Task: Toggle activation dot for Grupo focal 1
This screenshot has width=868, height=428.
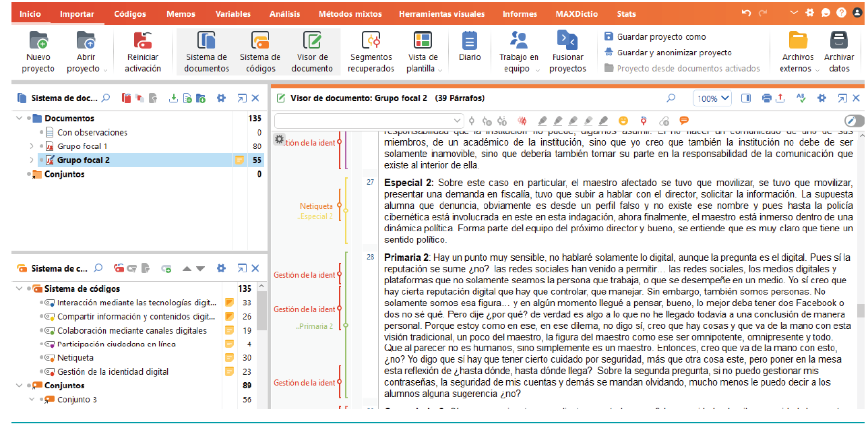Action: pos(40,146)
